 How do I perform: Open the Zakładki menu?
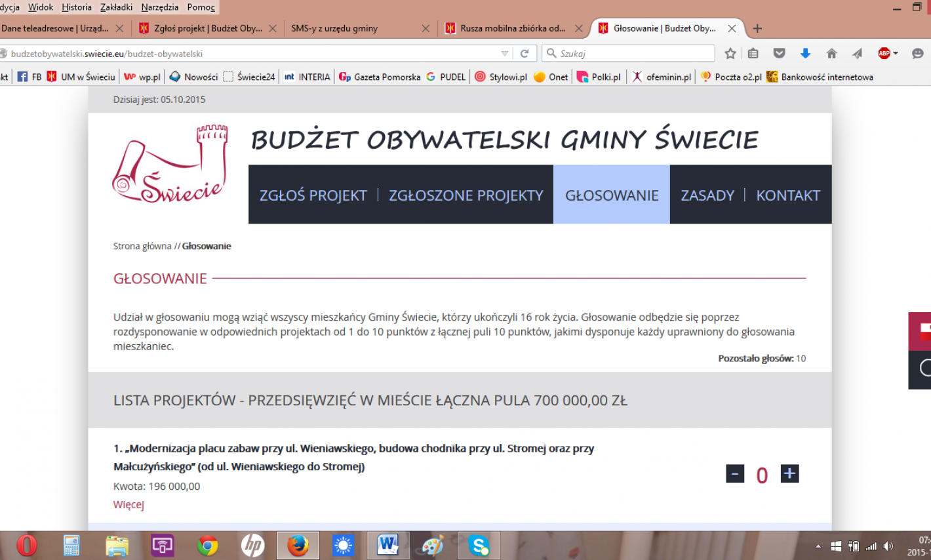coord(117,7)
